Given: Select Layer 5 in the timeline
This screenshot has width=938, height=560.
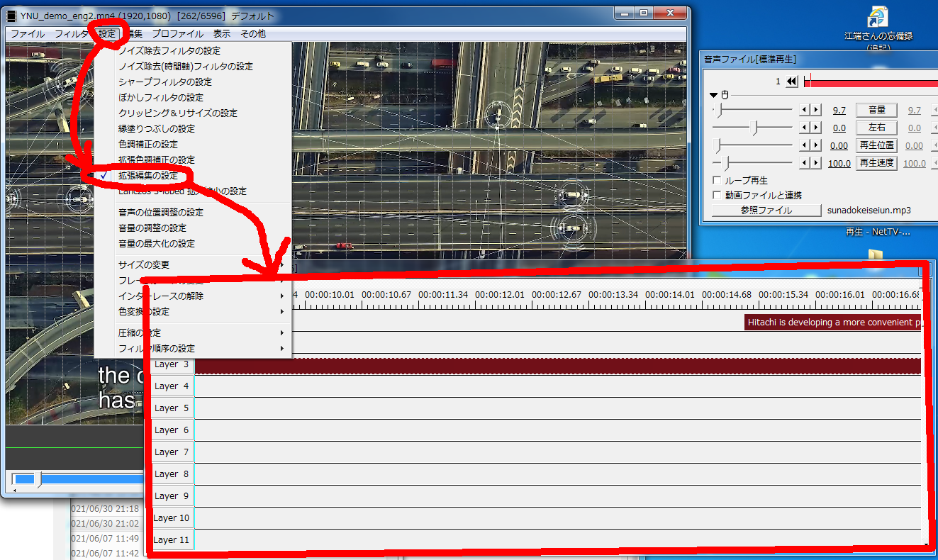Looking at the screenshot, I should pyautogui.click(x=172, y=408).
